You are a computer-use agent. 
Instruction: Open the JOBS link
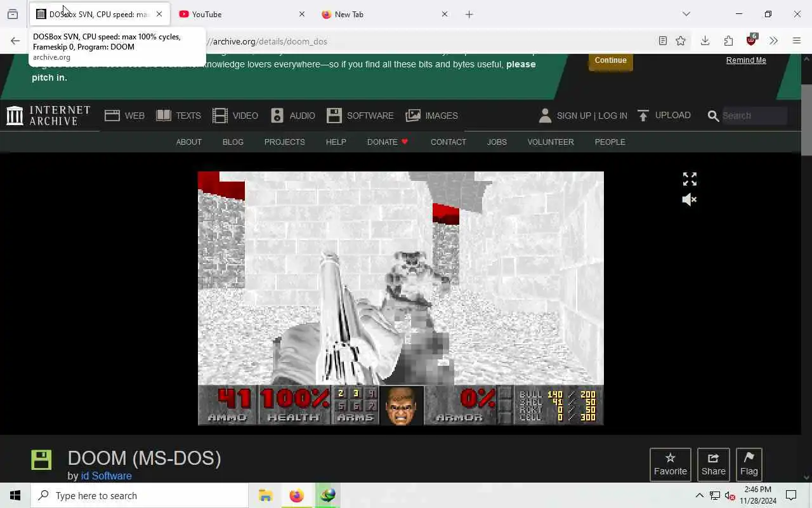pyautogui.click(x=497, y=142)
